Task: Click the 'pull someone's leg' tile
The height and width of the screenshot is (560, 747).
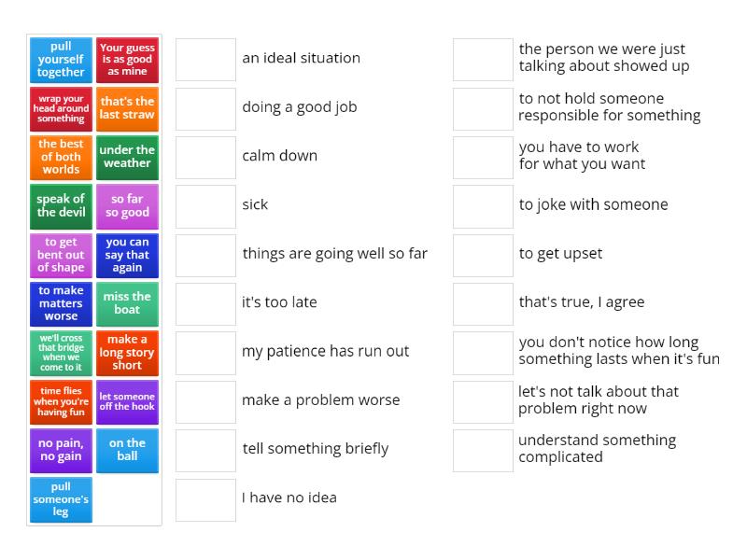Action: click(60, 499)
